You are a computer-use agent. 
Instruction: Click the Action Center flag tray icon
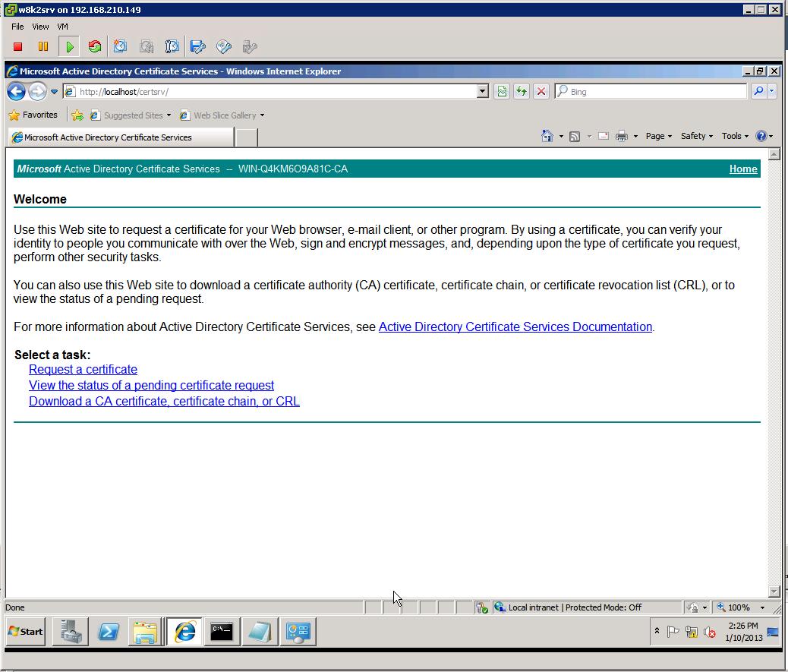tap(673, 631)
